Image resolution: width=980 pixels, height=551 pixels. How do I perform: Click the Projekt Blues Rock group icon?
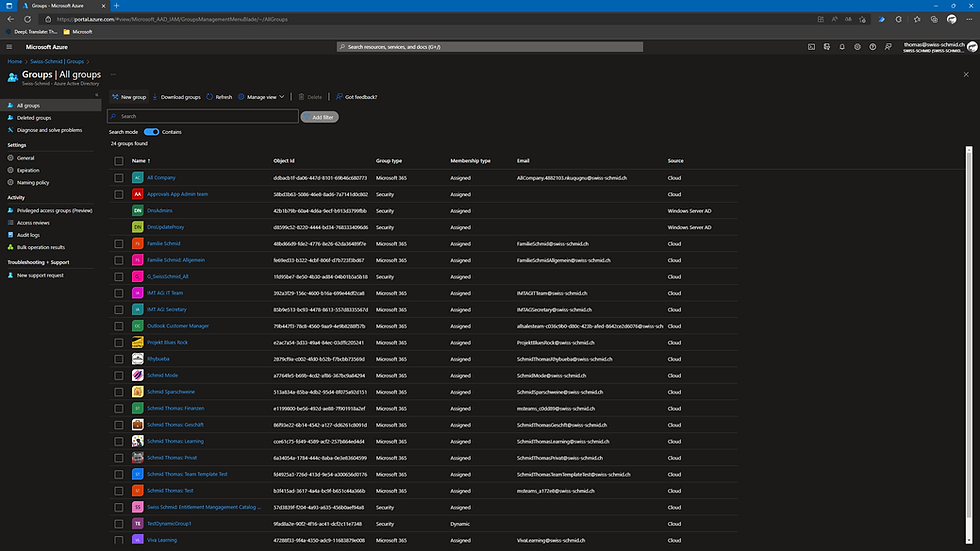[x=138, y=342]
